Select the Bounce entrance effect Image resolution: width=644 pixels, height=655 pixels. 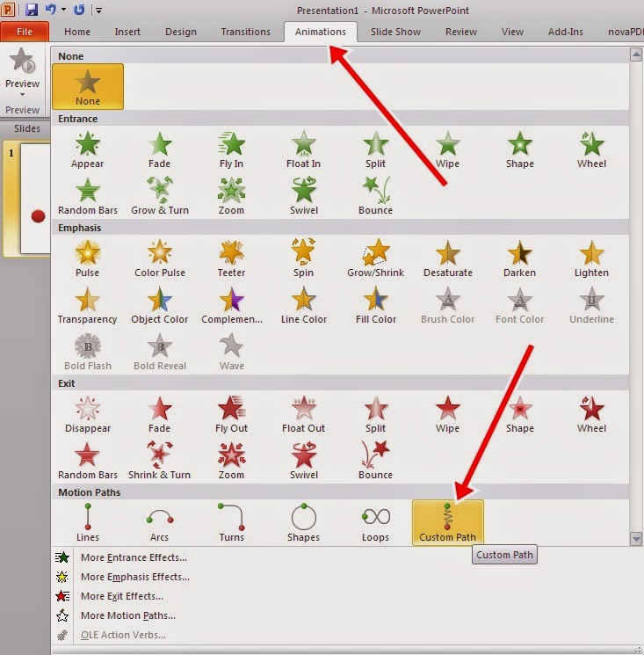coord(375,196)
